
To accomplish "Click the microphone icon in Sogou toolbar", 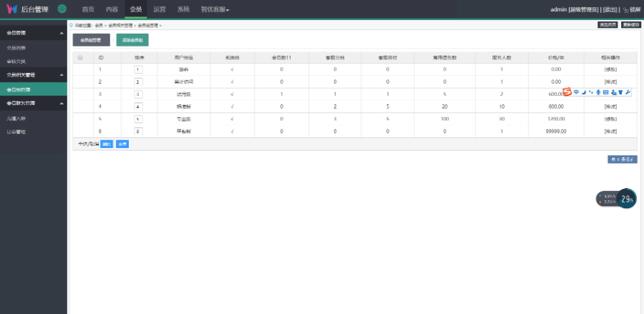I will pyautogui.click(x=597, y=92).
